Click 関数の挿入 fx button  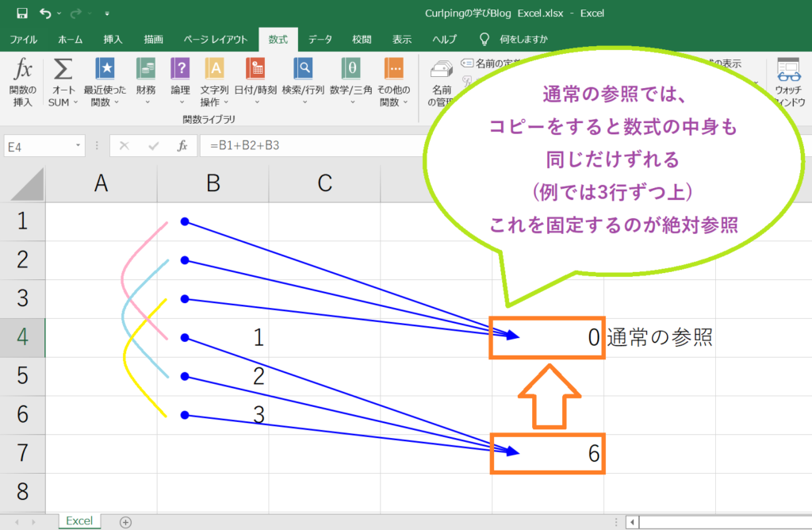pos(23,82)
